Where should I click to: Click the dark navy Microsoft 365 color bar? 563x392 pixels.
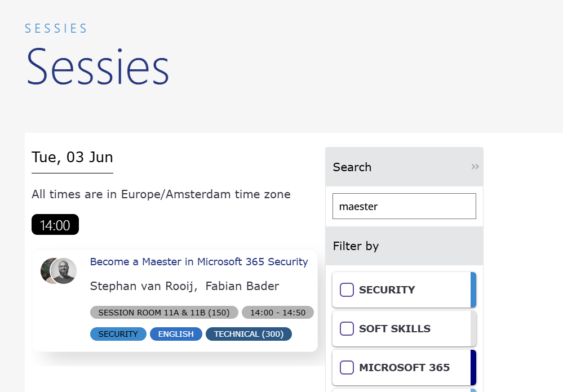pyautogui.click(x=473, y=367)
